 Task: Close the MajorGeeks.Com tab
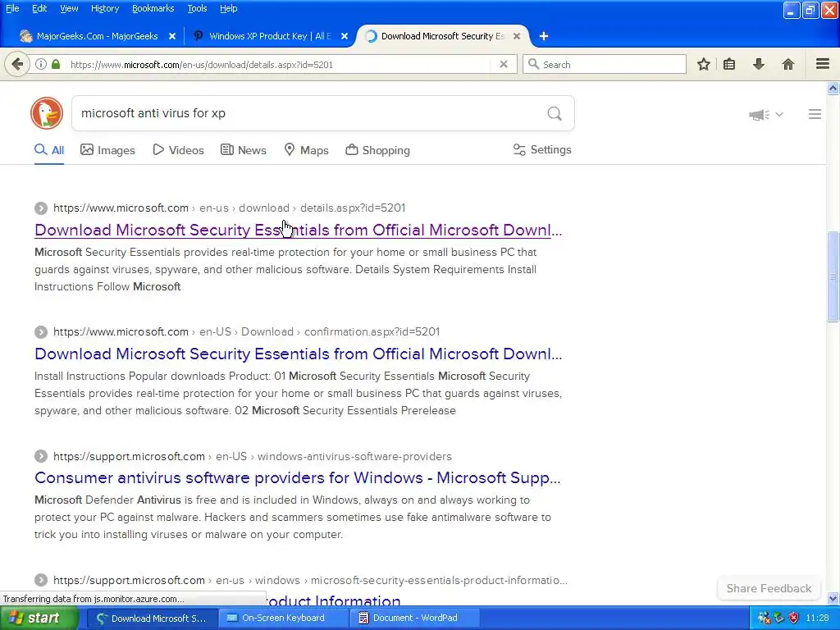(172, 36)
